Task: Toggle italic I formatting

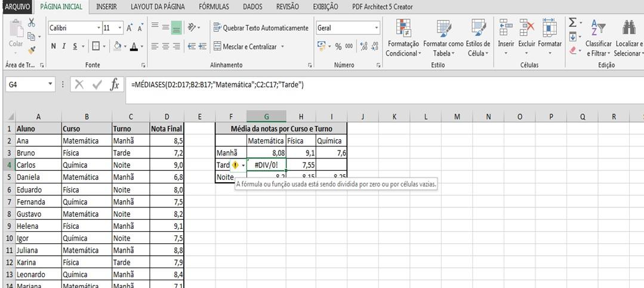Action: pos(64,47)
